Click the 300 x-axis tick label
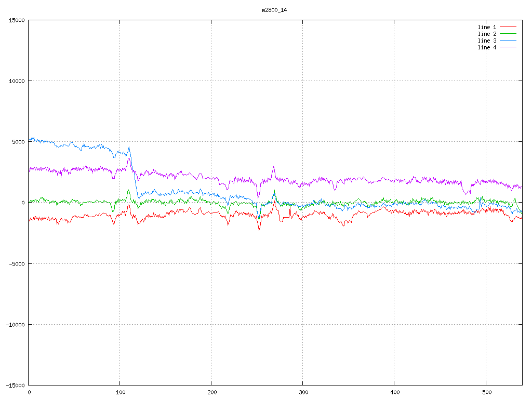This screenshot has height=399, width=532. pos(303,392)
